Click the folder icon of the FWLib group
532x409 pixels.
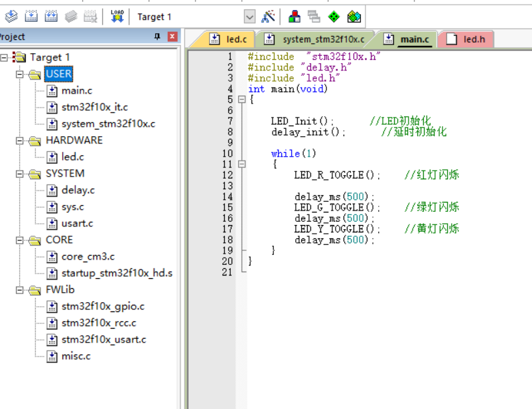click(x=34, y=290)
